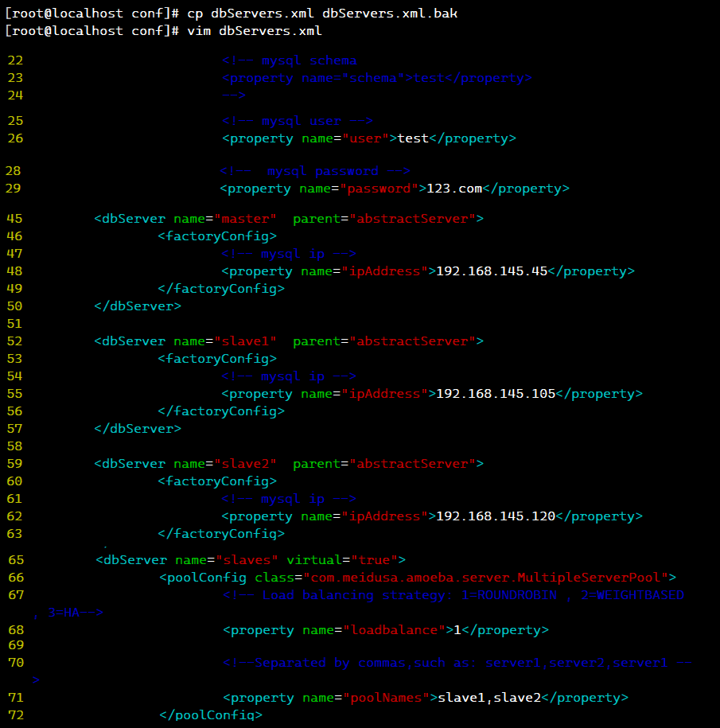Click line number 48
Image resolution: width=720 pixels, height=728 pixels.
14,271
